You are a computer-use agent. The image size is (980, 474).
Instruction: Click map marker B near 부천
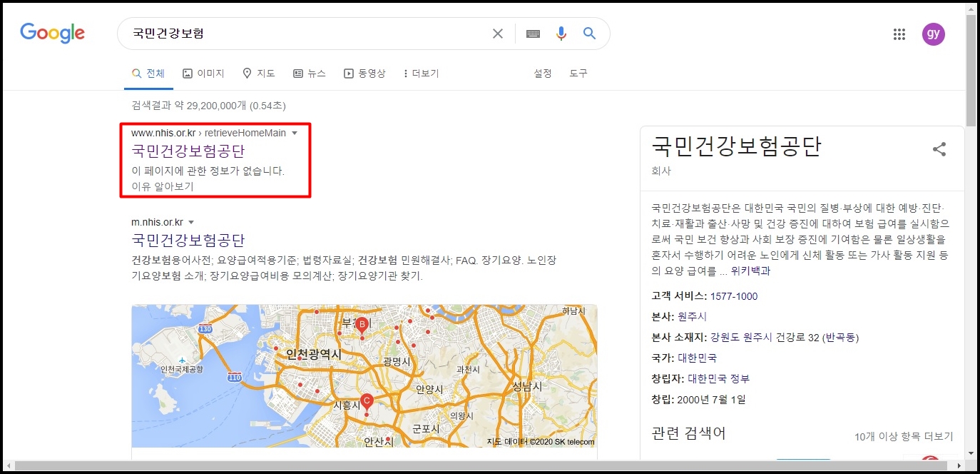pyautogui.click(x=362, y=326)
